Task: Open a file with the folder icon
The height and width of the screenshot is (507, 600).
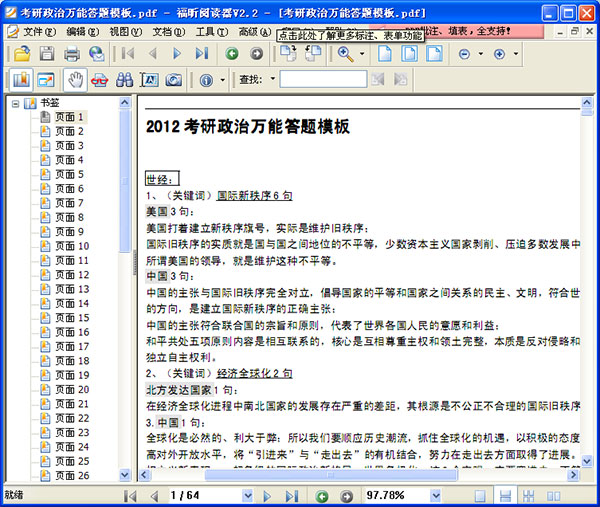Action: (22, 54)
